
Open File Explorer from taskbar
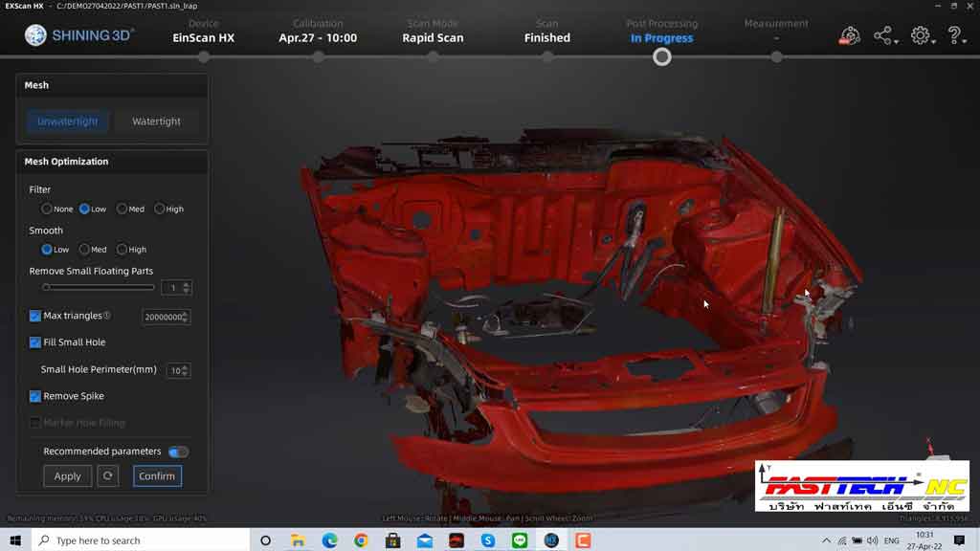(x=299, y=540)
